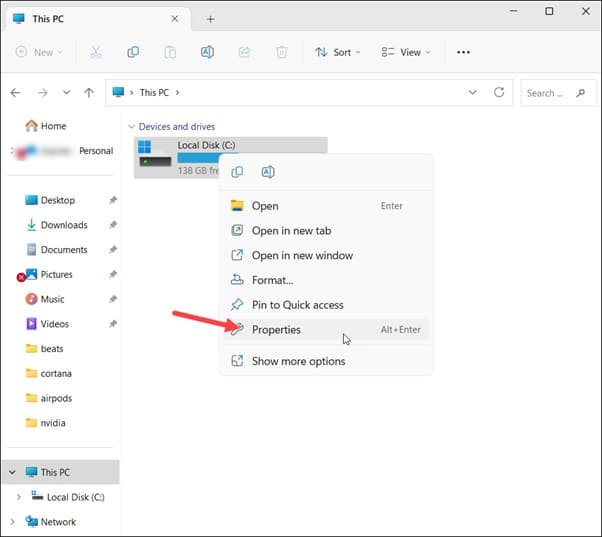This screenshot has width=602, height=537.
Task: Go forward with the right arrow
Action: (x=43, y=93)
